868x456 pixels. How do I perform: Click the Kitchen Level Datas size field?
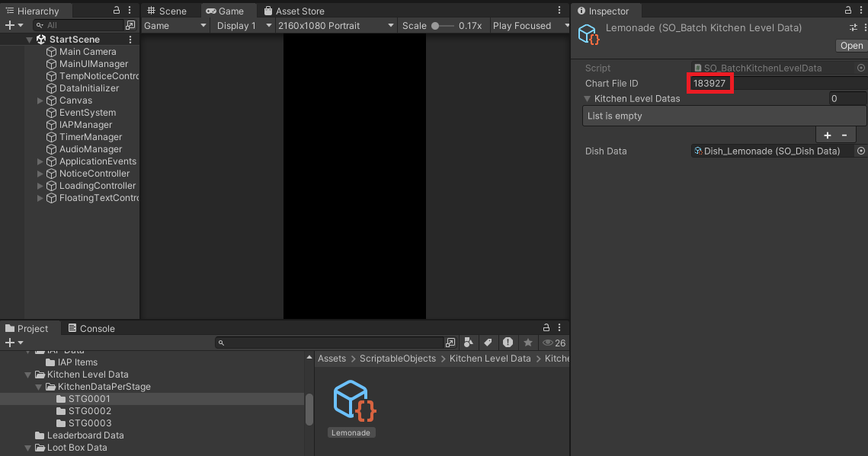pyautogui.click(x=847, y=99)
